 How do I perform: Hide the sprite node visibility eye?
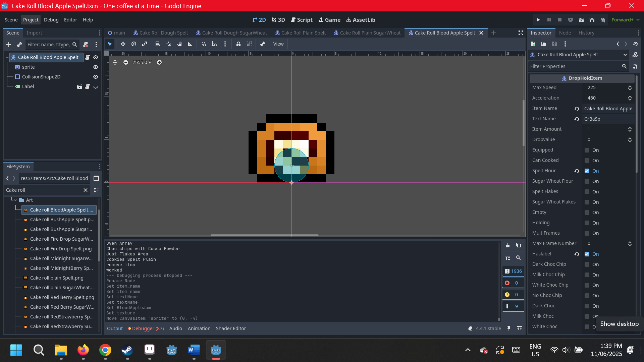tap(96, 67)
